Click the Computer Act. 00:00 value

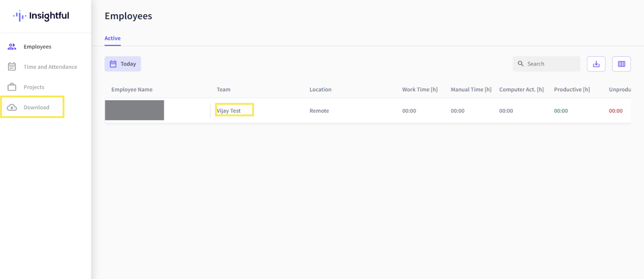[x=506, y=111]
